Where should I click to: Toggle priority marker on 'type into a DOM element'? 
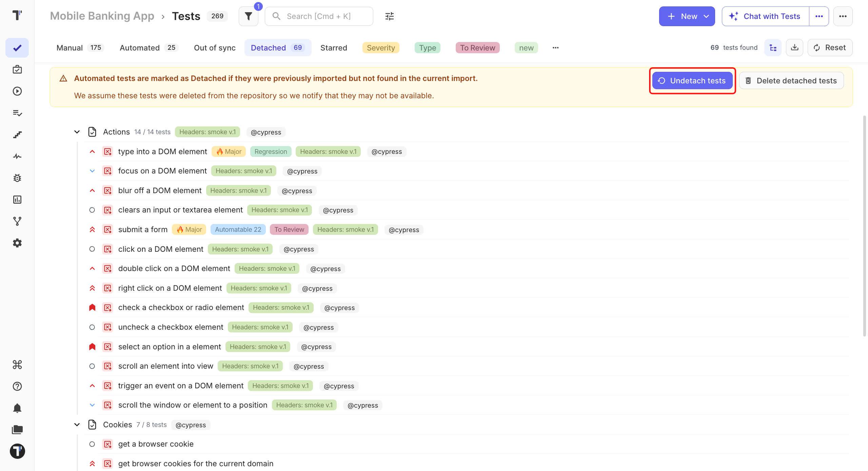click(92, 151)
